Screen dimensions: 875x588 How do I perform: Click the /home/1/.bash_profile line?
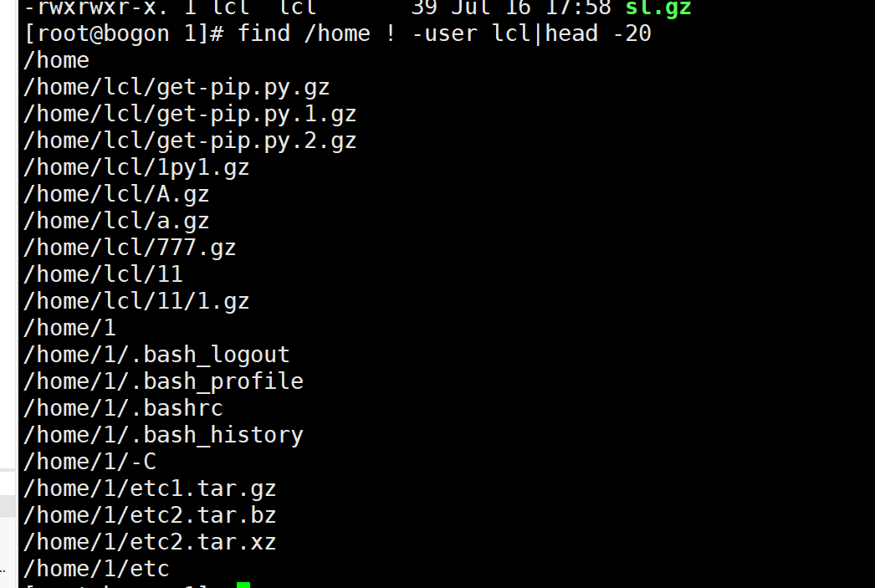163,382
